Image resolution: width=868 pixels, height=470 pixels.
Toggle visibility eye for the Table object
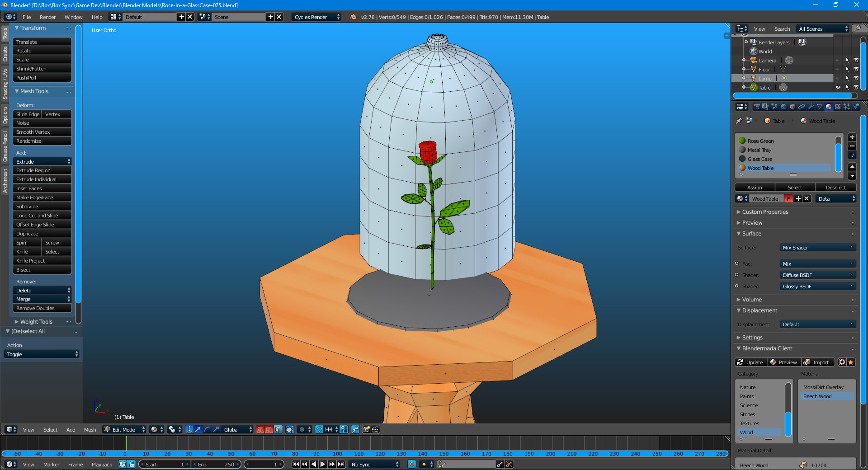click(x=838, y=87)
